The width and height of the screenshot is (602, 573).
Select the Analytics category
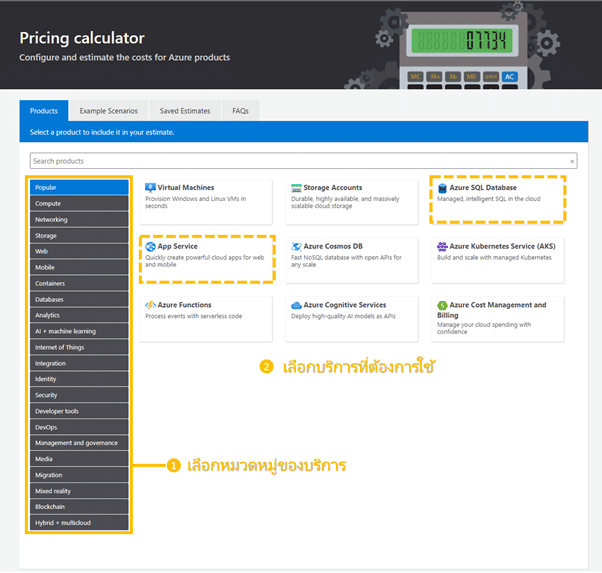(x=79, y=315)
